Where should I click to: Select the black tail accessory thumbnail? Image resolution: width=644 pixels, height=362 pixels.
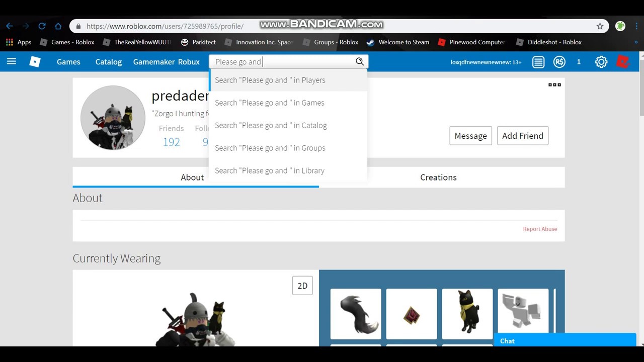pos(356,314)
